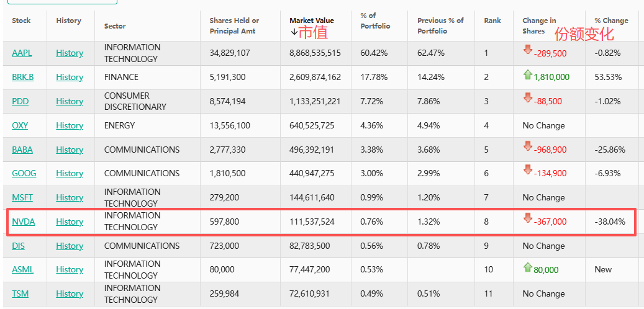Click the Sector column header
The height and width of the screenshot is (309, 644).
click(x=115, y=26)
